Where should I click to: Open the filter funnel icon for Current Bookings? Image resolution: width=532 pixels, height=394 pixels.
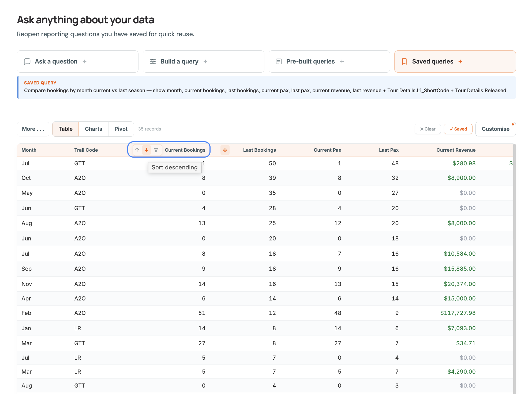[156, 150]
